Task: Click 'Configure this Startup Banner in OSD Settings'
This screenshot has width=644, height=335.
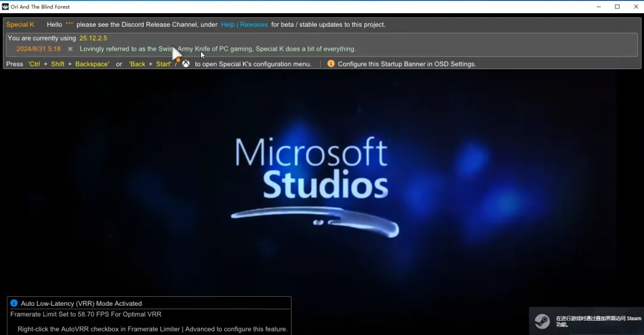Action: 407,64
